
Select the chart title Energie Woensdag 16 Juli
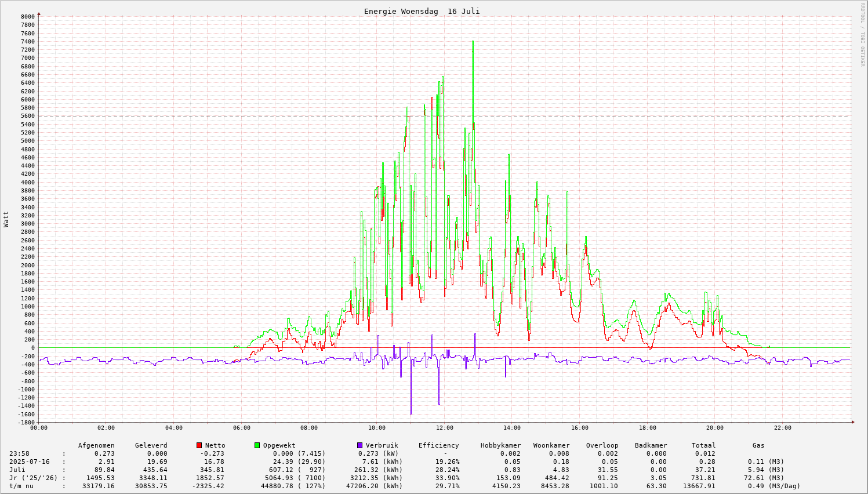422,12
